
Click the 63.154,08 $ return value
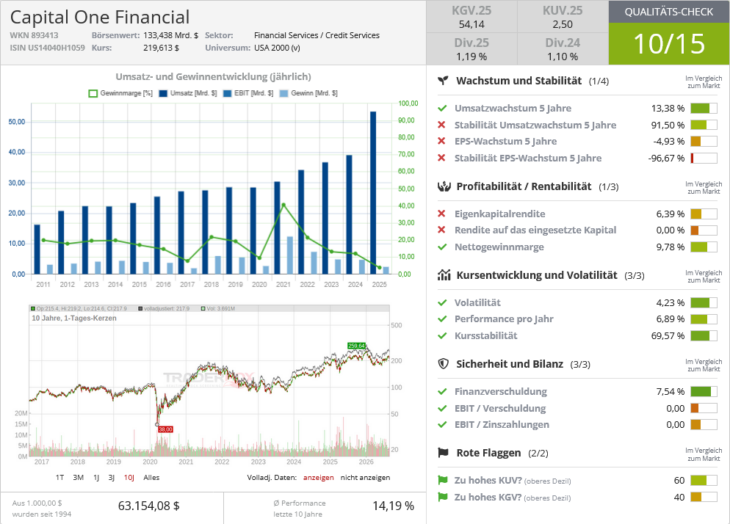pyautogui.click(x=149, y=506)
